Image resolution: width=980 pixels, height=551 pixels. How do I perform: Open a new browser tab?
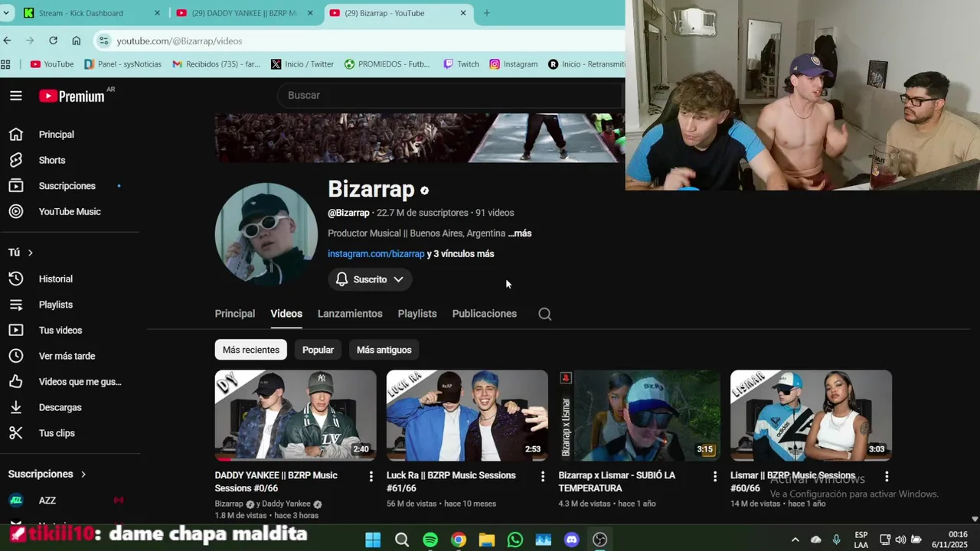486,13
